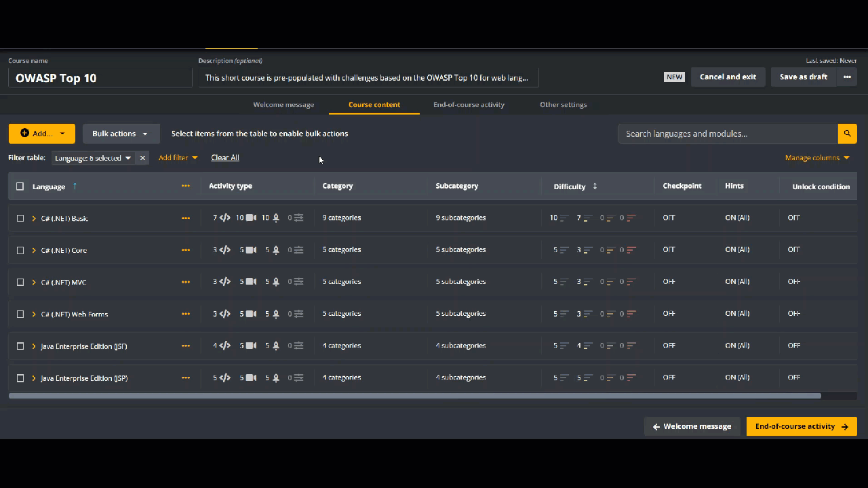Switch to the Welcome message tab
The image size is (868, 488).
point(283,104)
